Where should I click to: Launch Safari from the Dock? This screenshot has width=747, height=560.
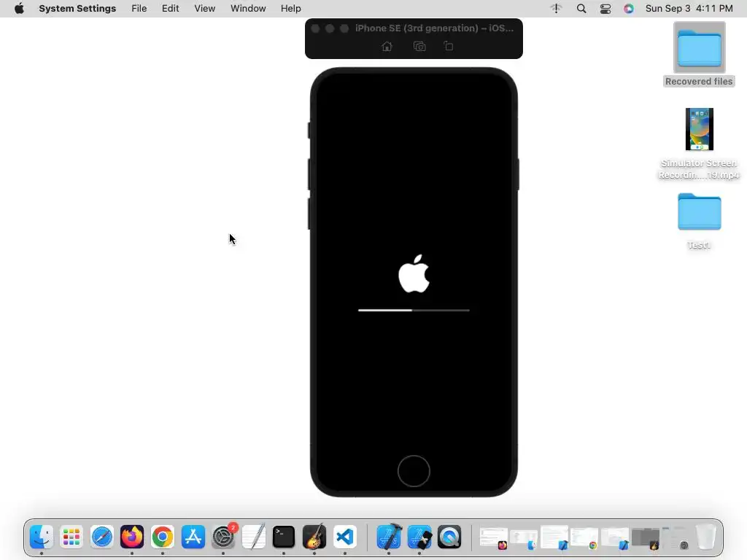102,537
